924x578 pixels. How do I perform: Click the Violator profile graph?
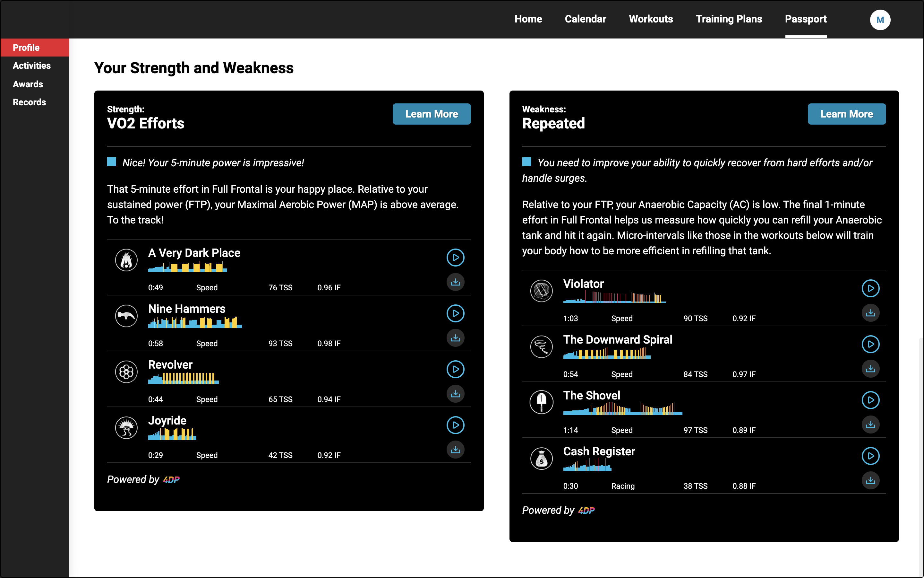[x=614, y=297]
